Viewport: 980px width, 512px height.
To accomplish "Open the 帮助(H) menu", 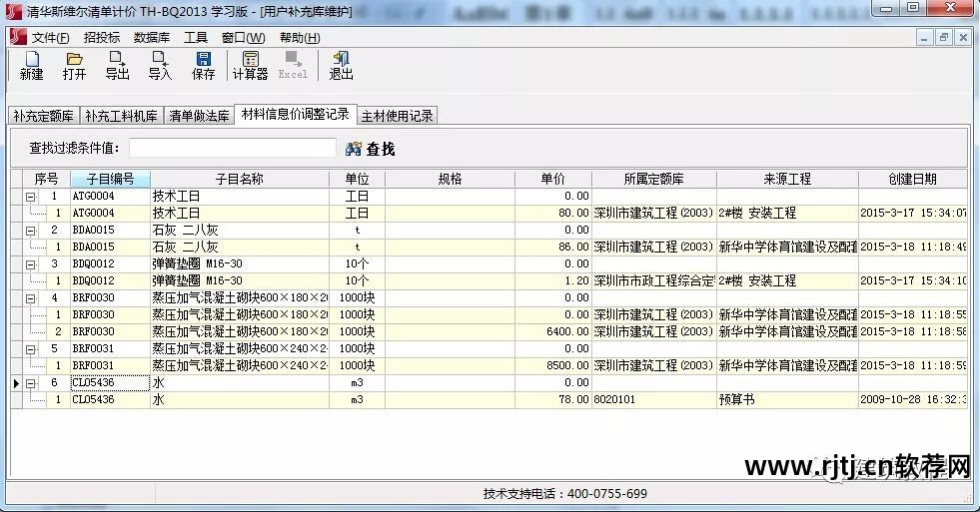I will (300, 38).
